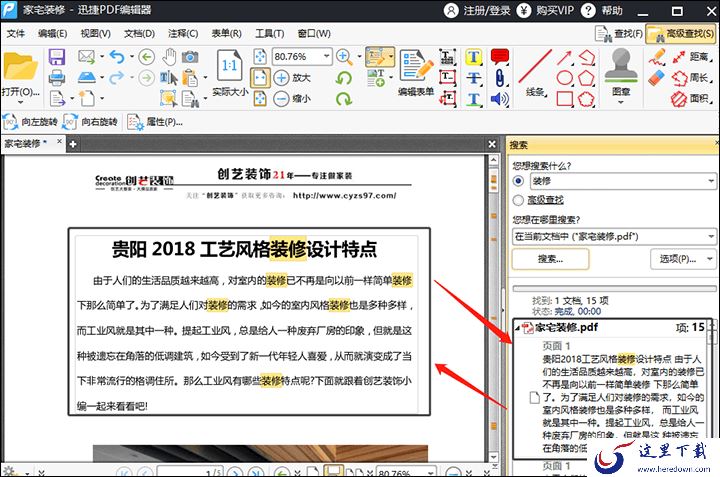Select the 周长 perimeter measuring tool
Viewport: 720px width, 477px height.
[692, 78]
